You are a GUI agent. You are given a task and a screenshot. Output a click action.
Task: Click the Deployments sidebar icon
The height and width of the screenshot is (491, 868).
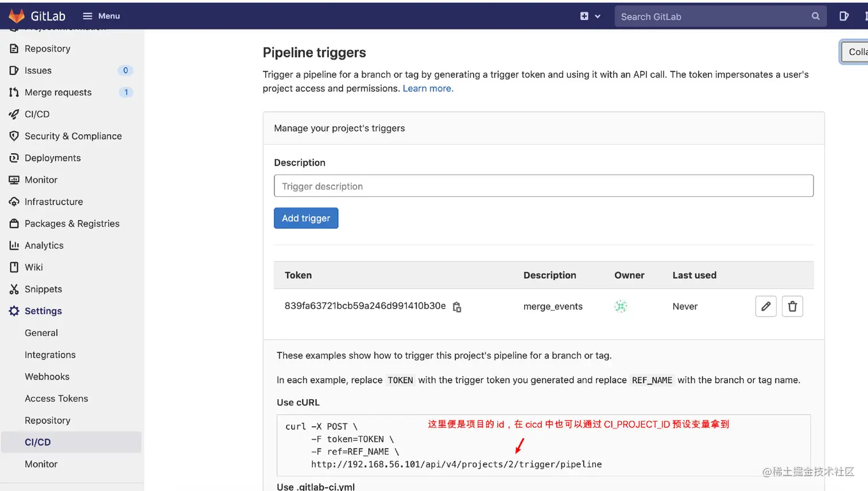(14, 158)
